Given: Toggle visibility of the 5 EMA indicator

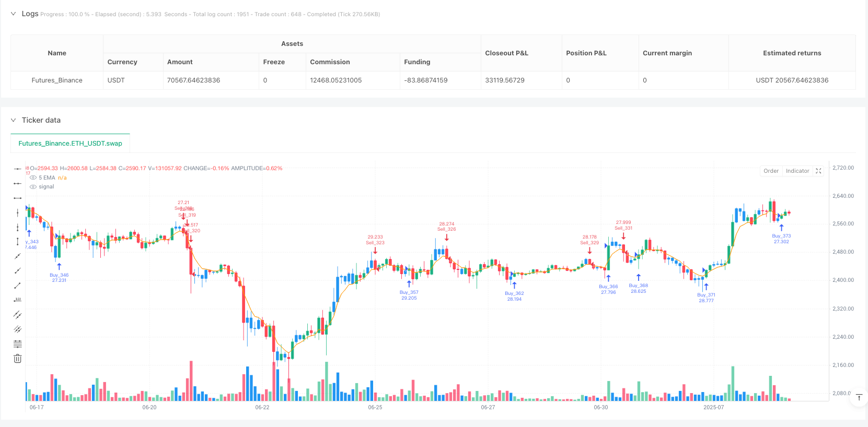Looking at the screenshot, I should point(33,178).
